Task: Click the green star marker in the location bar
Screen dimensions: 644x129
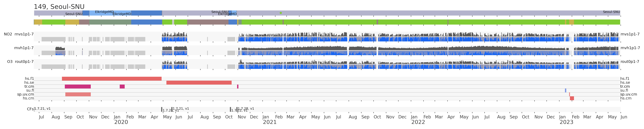Action: click(x=281, y=13)
